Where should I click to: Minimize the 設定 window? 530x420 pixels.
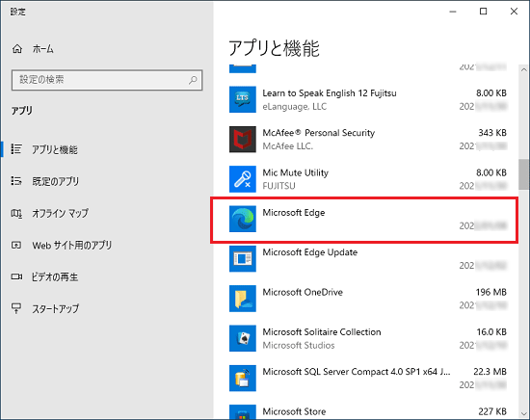(x=453, y=12)
